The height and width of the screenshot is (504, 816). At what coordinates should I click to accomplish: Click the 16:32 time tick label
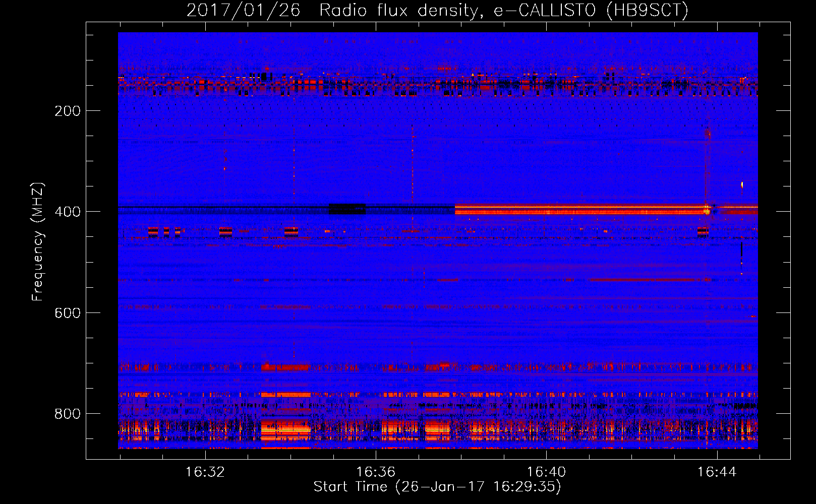(205, 472)
